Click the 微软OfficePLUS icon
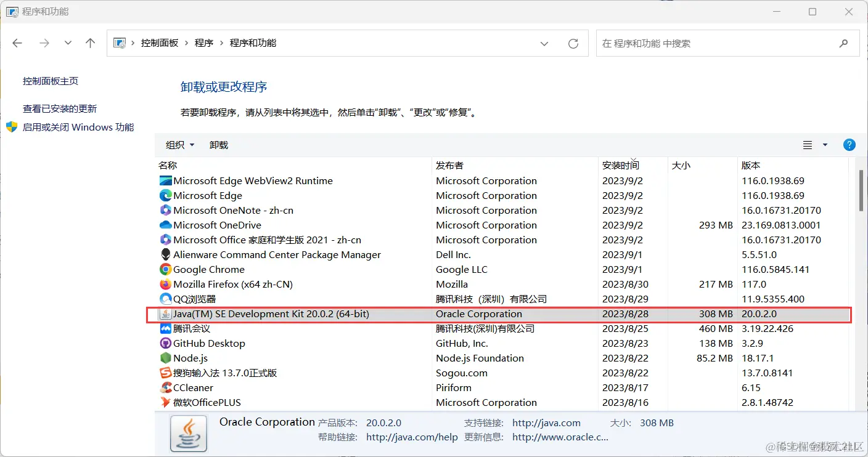 (x=165, y=403)
